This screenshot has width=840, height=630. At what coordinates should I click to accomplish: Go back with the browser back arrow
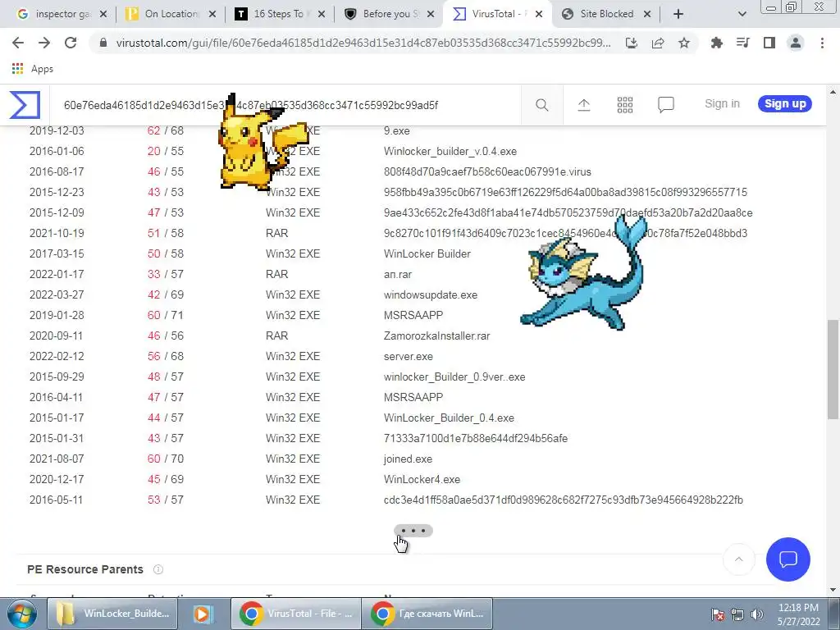18,43
